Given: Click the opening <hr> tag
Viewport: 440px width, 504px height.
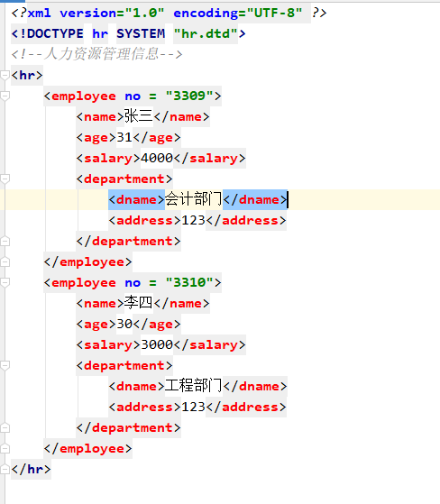Looking at the screenshot, I should (x=27, y=75).
